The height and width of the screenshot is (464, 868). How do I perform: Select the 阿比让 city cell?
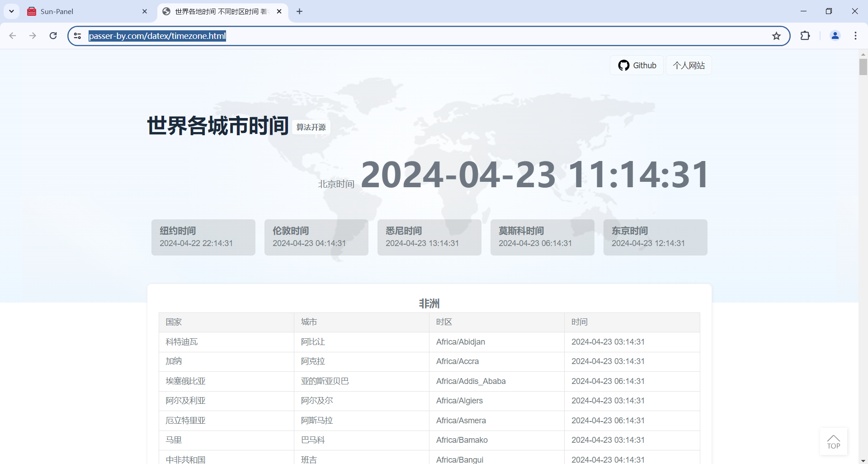point(362,342)
